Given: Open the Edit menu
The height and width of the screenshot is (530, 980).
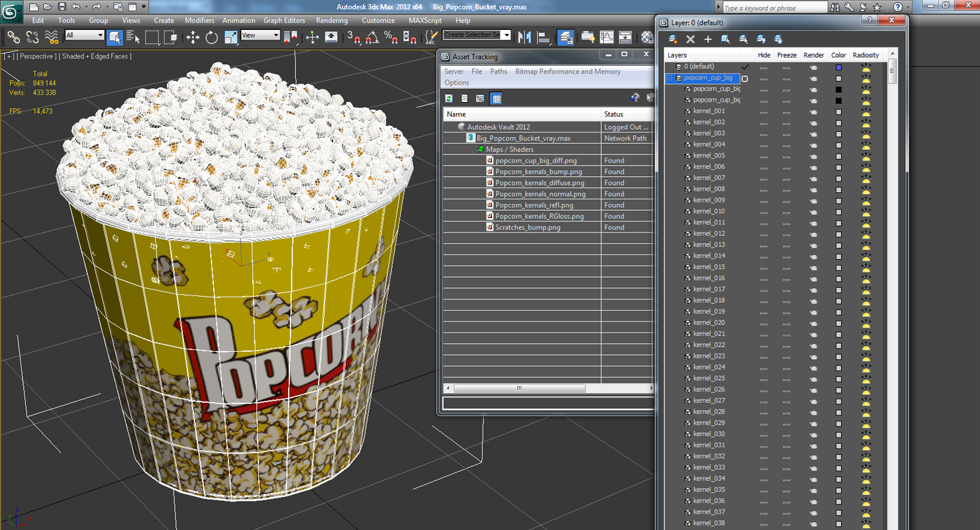Looking at the screenshot, I should coord(38,21).
